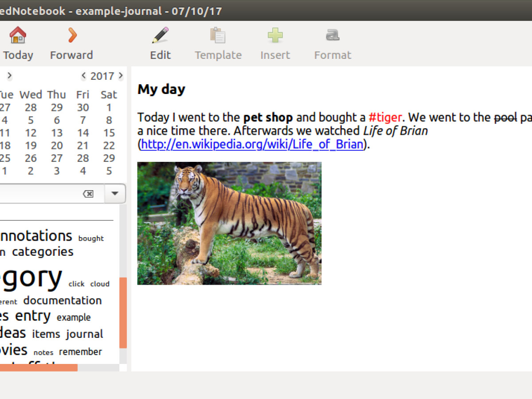The image size is (532, 399).
Task: Open the Format letter icon
Action: (332, 35)
